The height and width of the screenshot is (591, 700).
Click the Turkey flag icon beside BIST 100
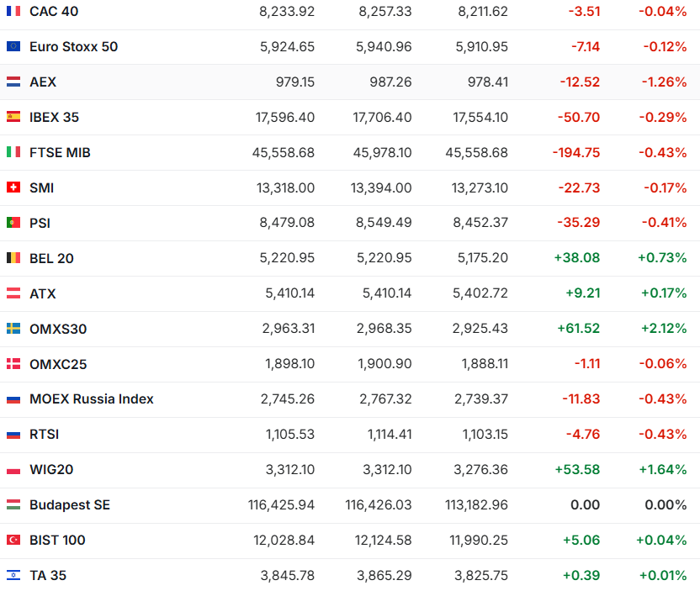point(13,541)
